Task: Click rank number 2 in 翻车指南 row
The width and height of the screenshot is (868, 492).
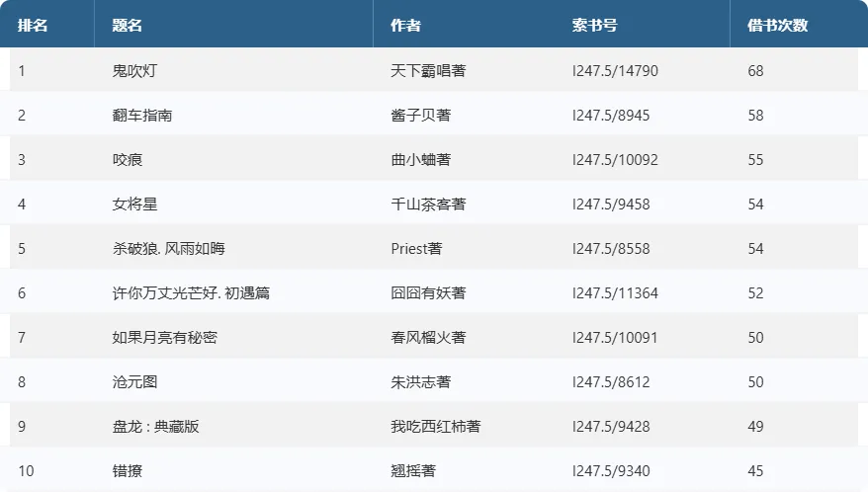Action: 22,116
